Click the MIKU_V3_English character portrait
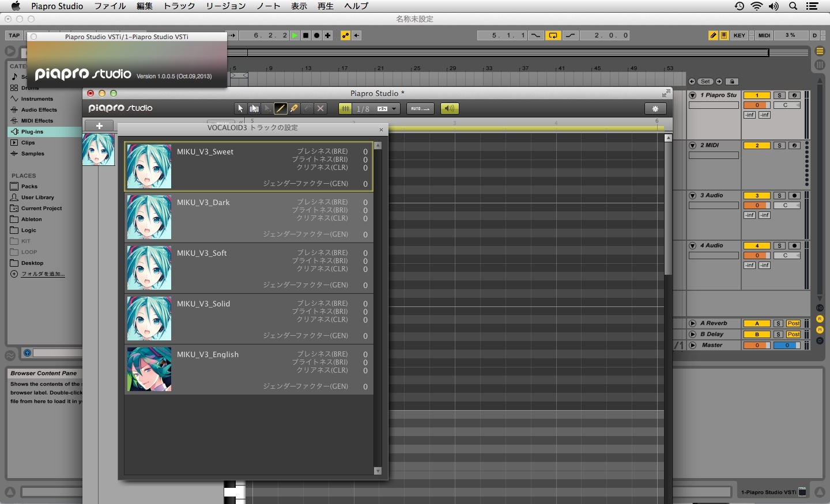The height and width of the screenshot is (504, 830). [149, 369]
